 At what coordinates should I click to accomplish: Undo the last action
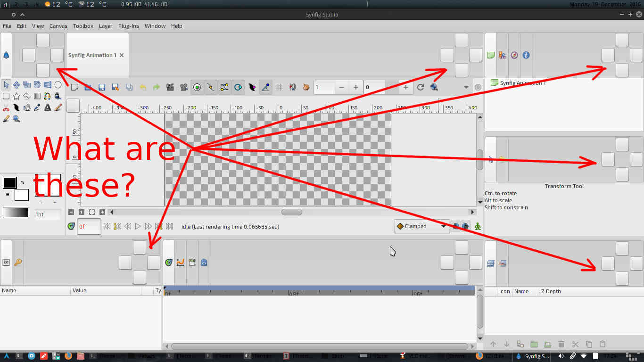click(x=143, y=87)
